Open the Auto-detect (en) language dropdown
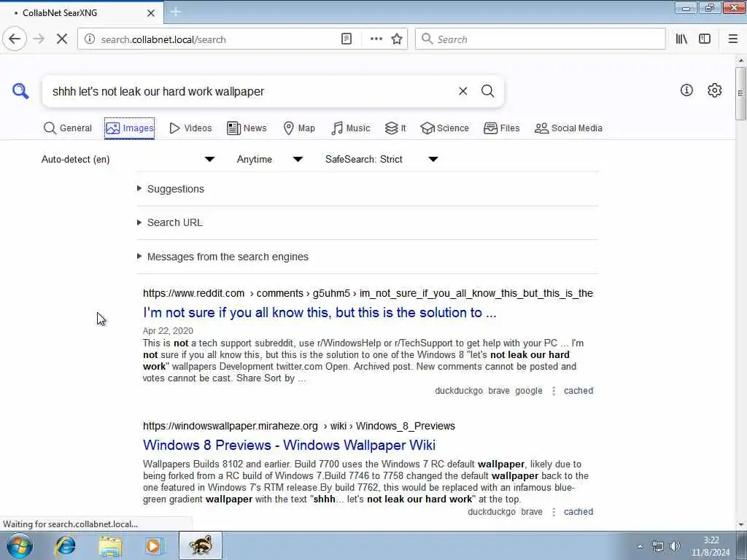 click(x=128, y=159)
